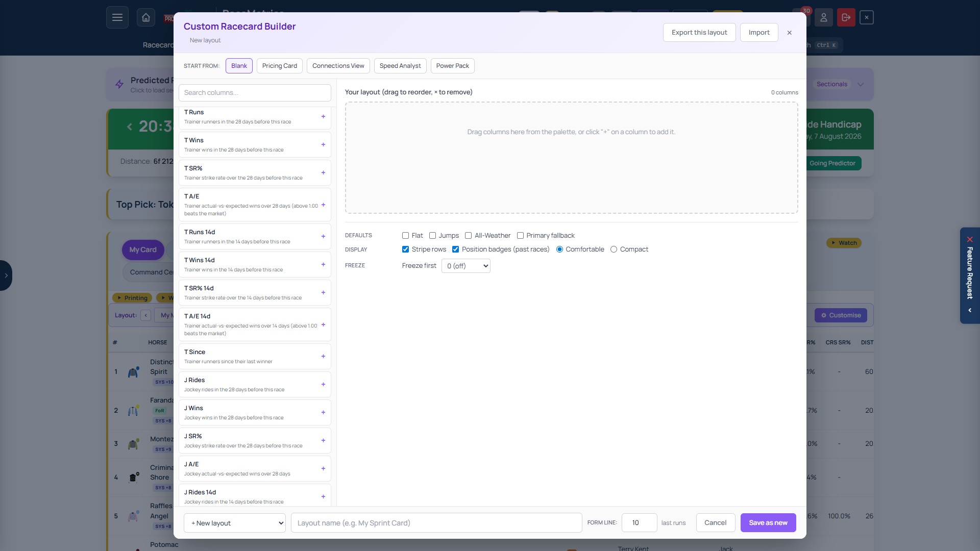This screenshot has height=551, width=980.
Task: Start from the Speed Analyst template
Action: click(x=400, y=66)
